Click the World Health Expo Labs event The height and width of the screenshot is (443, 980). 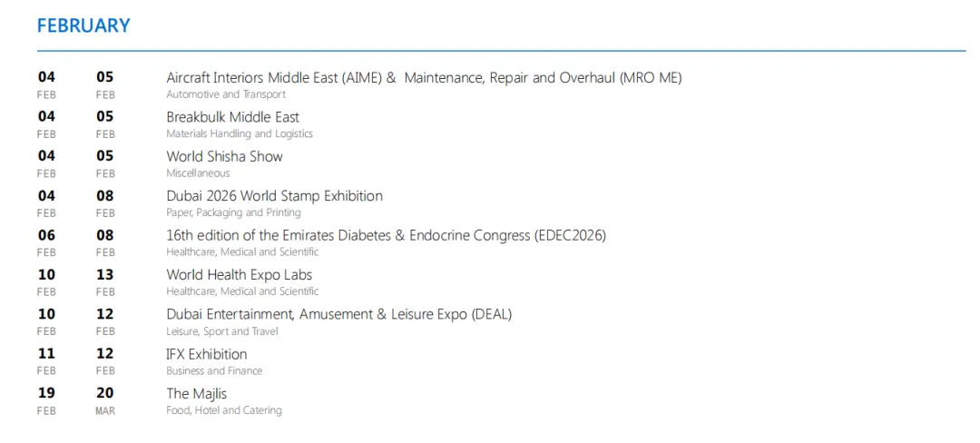[239, 275]
